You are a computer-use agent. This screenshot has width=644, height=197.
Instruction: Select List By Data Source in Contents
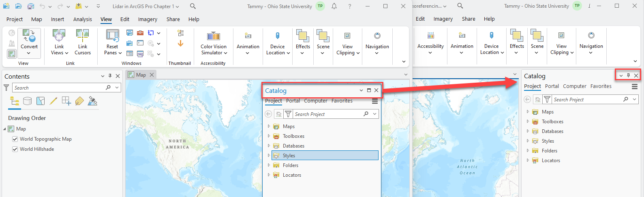[x=28, y=101]
